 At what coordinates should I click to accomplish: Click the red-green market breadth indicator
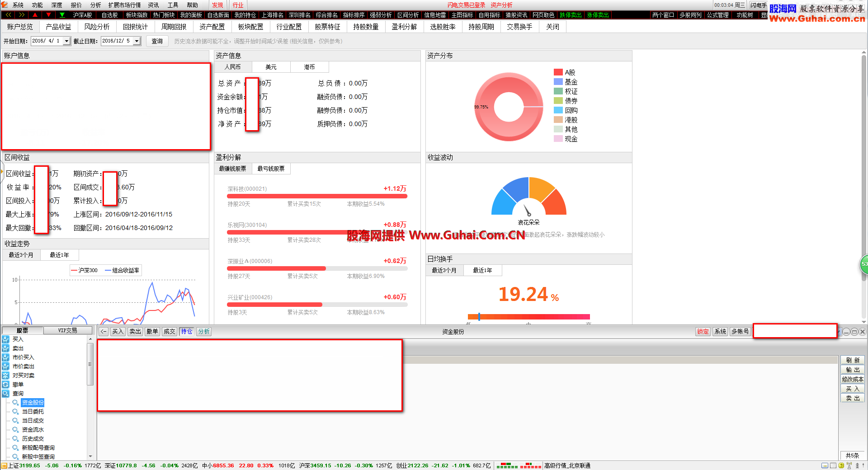[519, 465]
